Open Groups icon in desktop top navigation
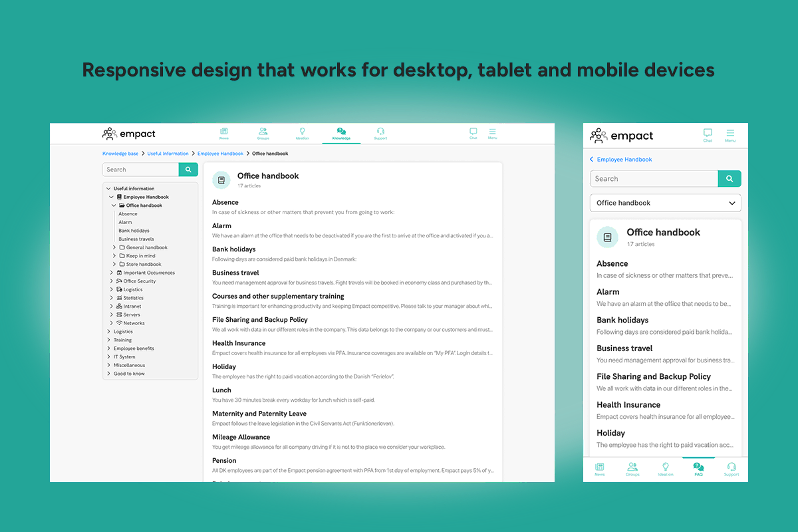Screen dimensions: 798x532 pyautogui.click(x=263, y=133)
